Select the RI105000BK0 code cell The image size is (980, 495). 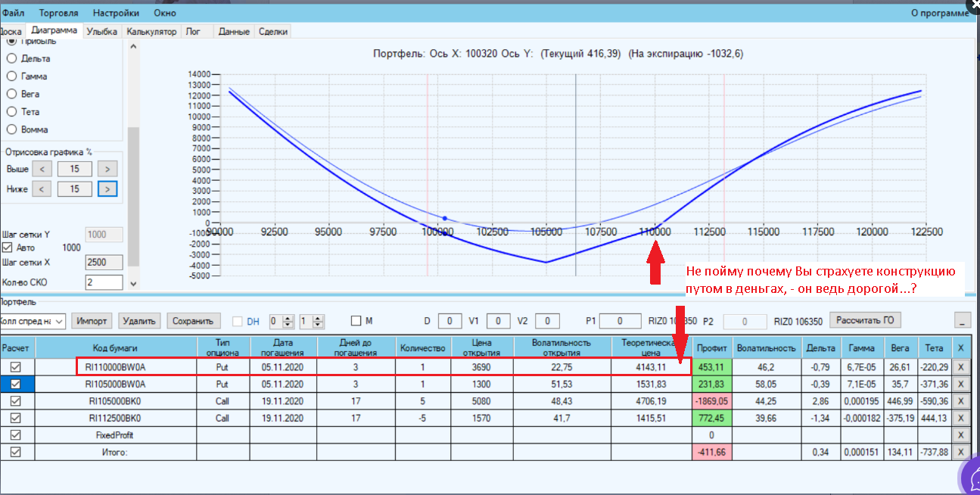point(115,401)
